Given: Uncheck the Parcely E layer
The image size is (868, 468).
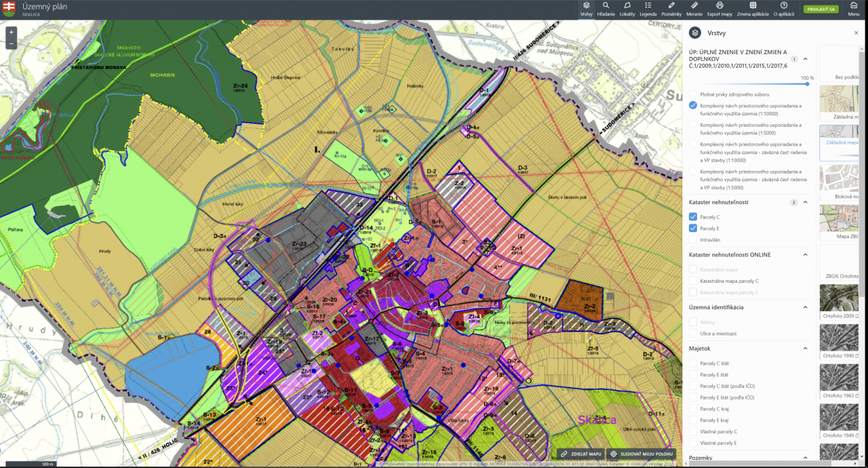Looking at the screenshot, I should pos(693,229).
